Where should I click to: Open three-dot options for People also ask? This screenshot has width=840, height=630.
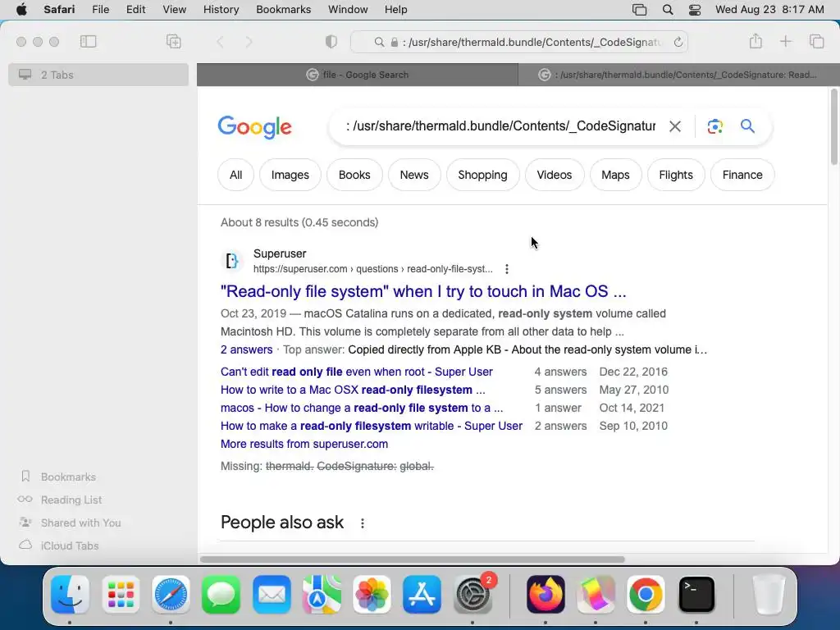click(x=363, y=523)
